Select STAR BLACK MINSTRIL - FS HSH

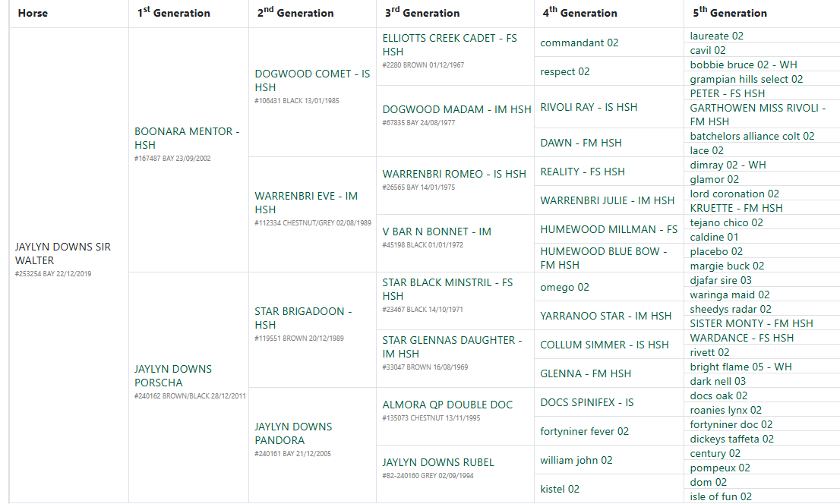[447, 288]
